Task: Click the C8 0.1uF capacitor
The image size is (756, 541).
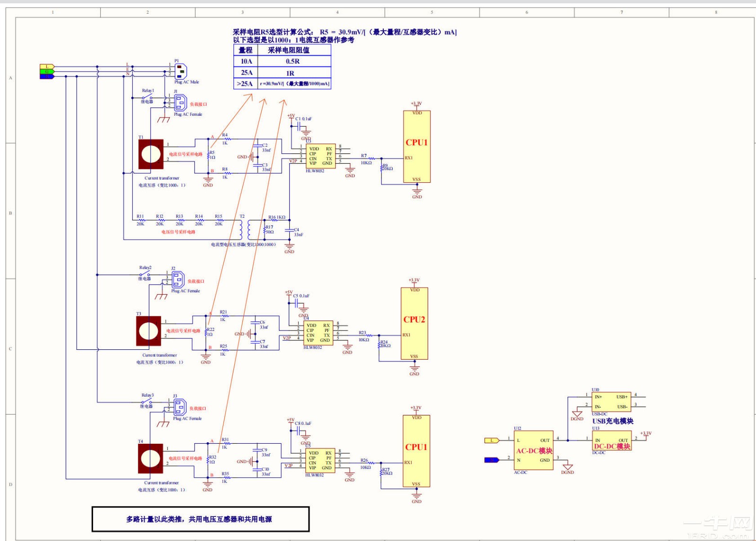Action: click(x=298, y=431)
